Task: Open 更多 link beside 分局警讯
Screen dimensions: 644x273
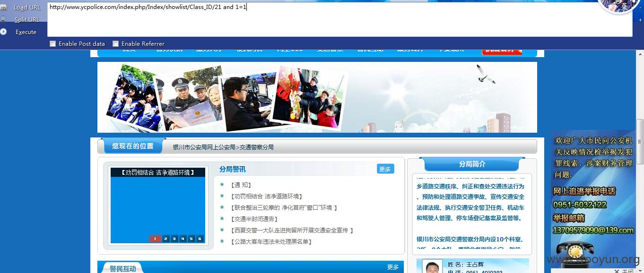Action: coord(385,169)
